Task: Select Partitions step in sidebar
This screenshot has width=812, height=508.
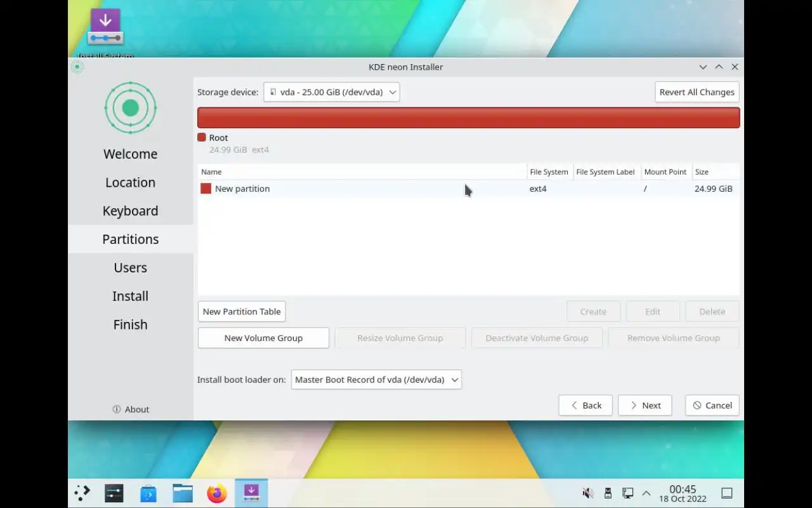Action: pyautogui.click(x=131, y=239)
